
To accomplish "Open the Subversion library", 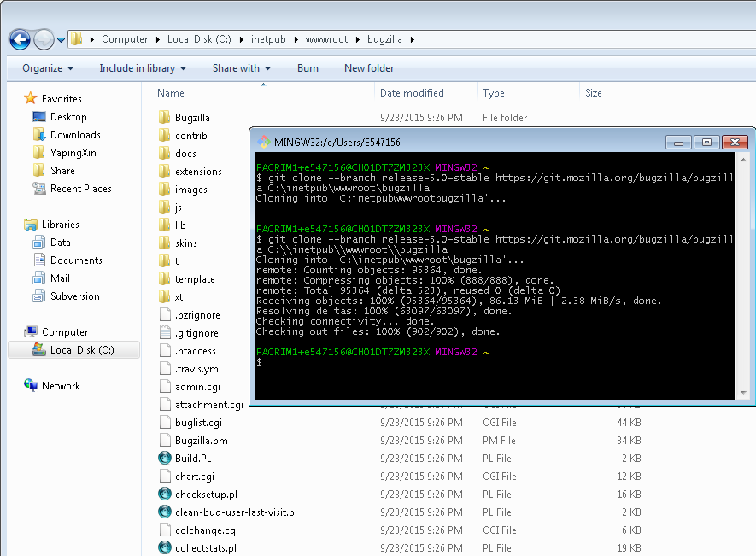I will (x=74, y=296).
